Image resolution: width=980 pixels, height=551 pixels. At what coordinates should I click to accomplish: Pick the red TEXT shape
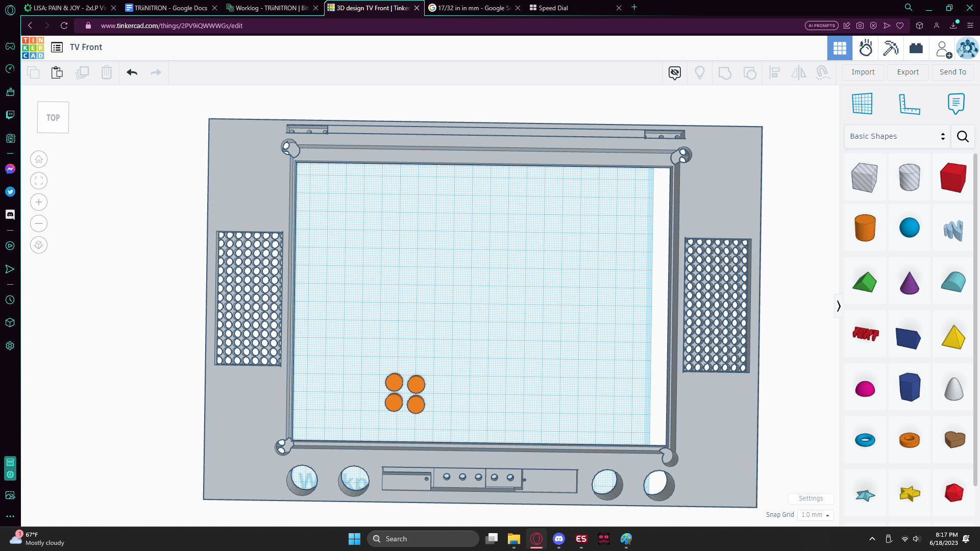[865, 334]
